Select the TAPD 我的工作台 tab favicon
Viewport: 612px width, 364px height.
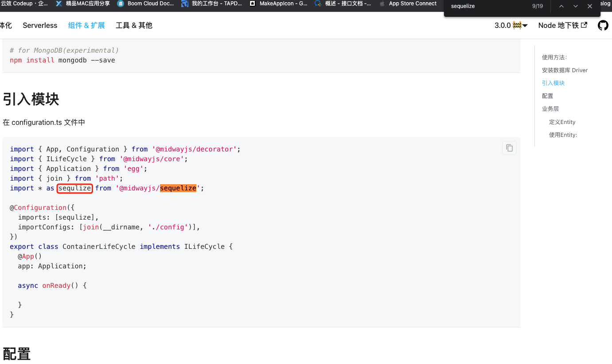click(185, 4)
